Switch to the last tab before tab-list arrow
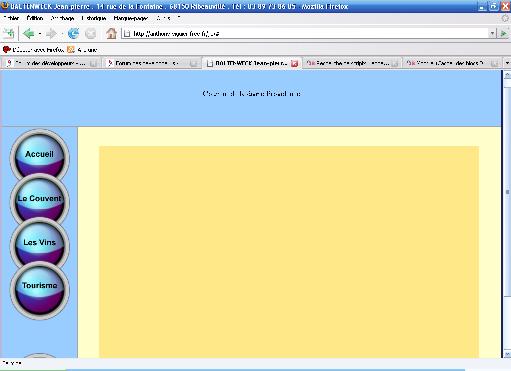Screen dimensions: 511x371 [452, 63]
